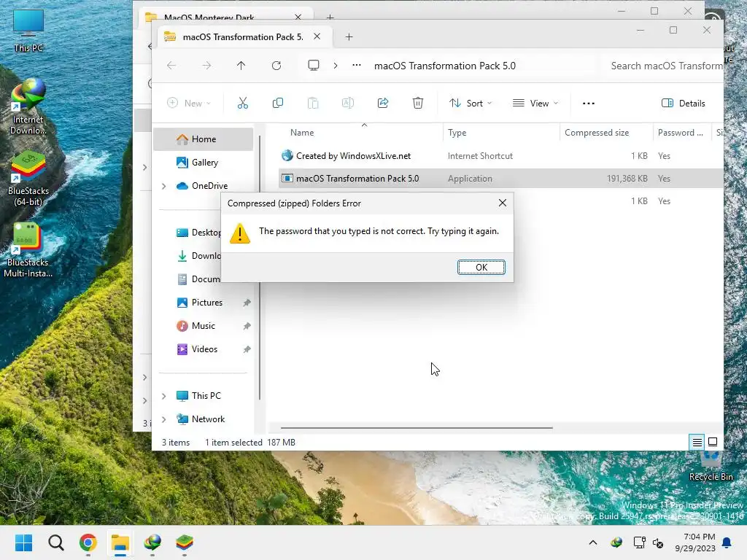Open the Sort dropdown menu
747x560 pixels.
pyautogui.click(x=471, y=104)
